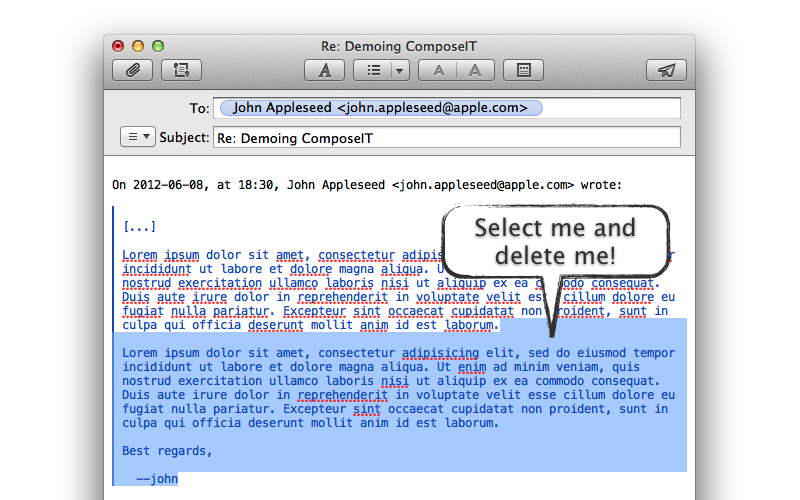800x500 pixels.
Task: Zoom the window with the green button
Action: (x=158, y=46)
